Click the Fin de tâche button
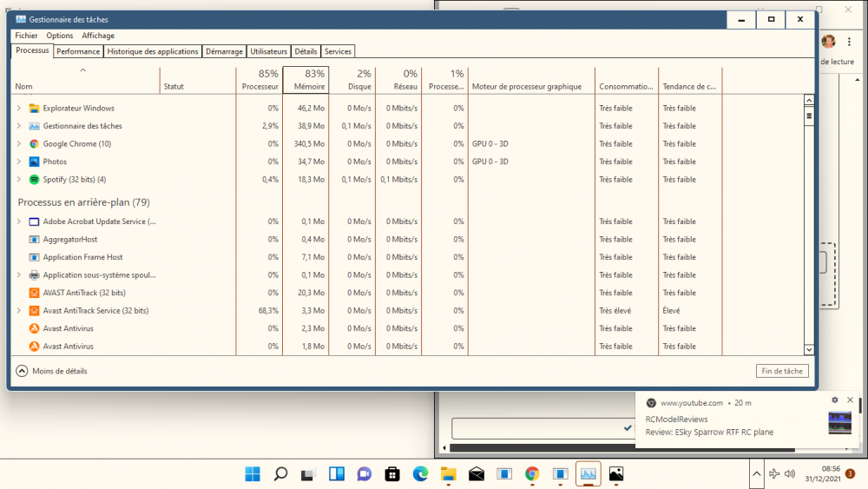This screenshot has height=489, width=868. pyautogui.click(x=782, y=371)
